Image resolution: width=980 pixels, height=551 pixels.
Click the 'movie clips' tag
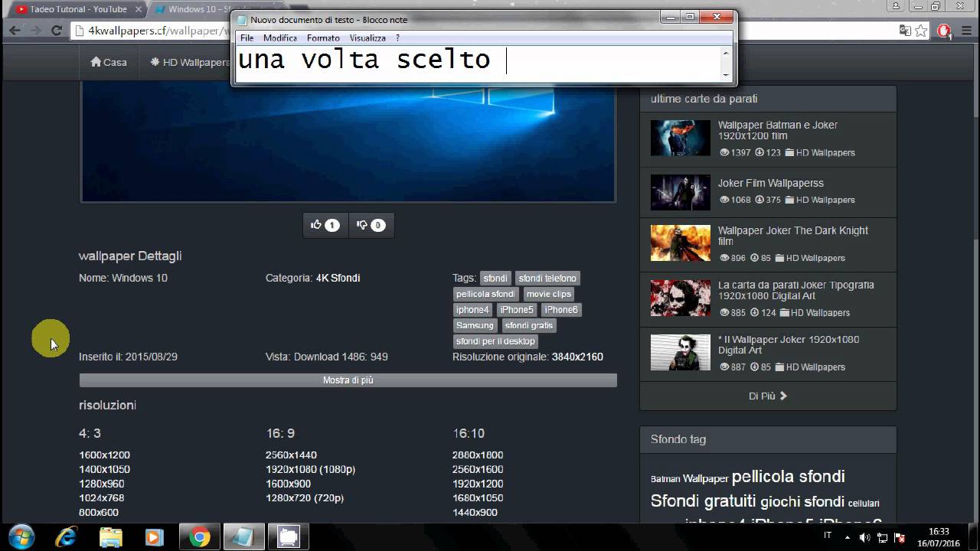[x=548, y=294]
